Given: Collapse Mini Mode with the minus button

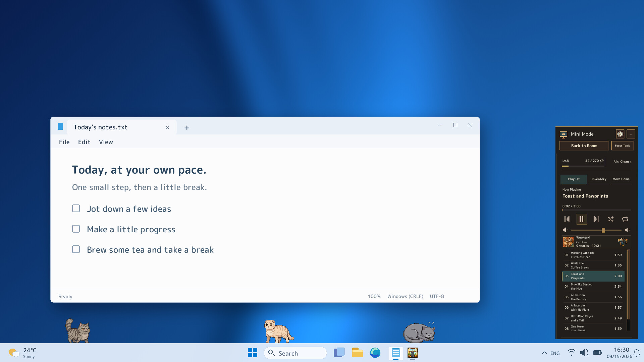Looking at the screenshot, I should [x=631, y=134].
